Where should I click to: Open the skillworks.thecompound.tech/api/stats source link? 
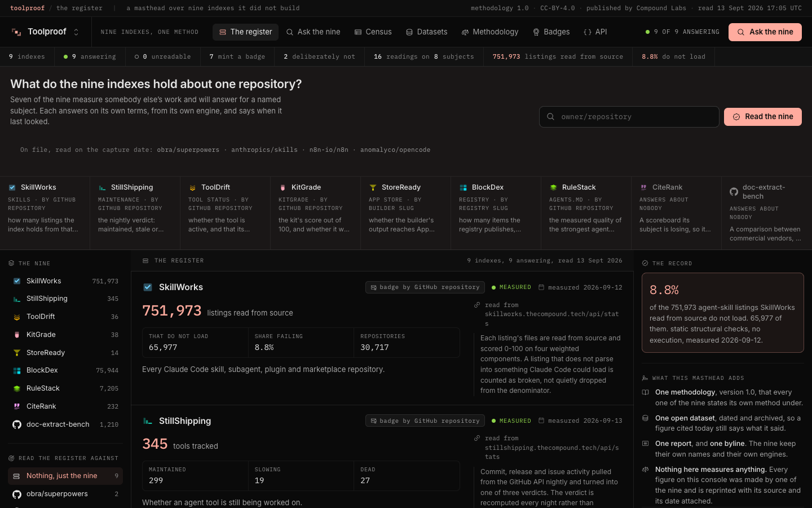pyautogui.click(x=552, y=319)
